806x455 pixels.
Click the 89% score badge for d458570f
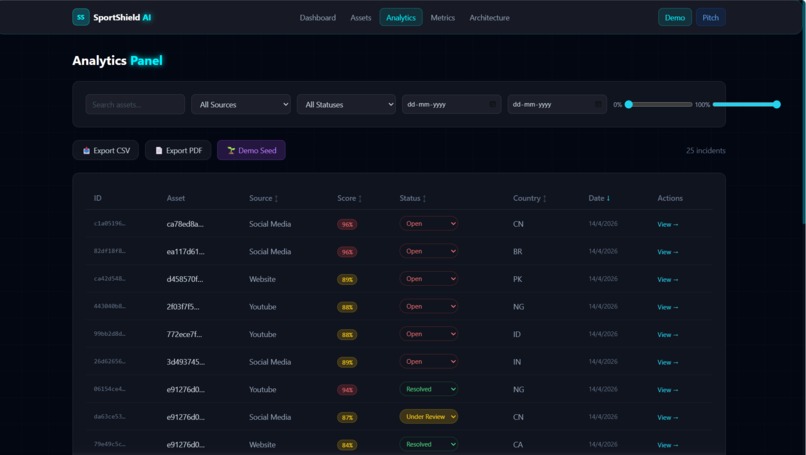[347, 280]
